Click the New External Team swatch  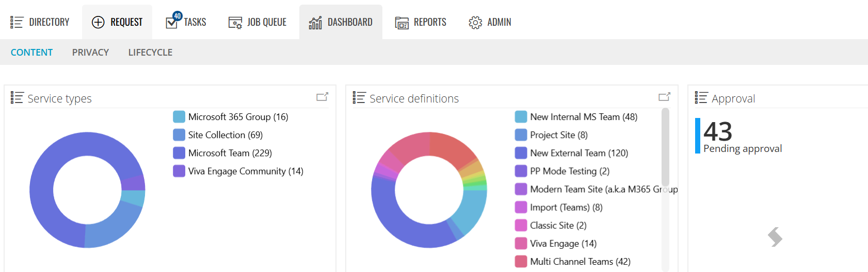pyautogui.click(x=521, y=153)
